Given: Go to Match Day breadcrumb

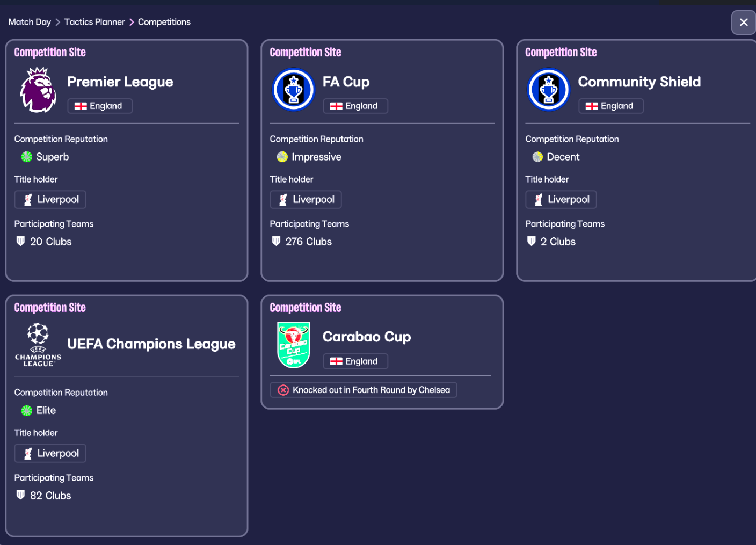Looking at the screenshot, I should point(30,22).
